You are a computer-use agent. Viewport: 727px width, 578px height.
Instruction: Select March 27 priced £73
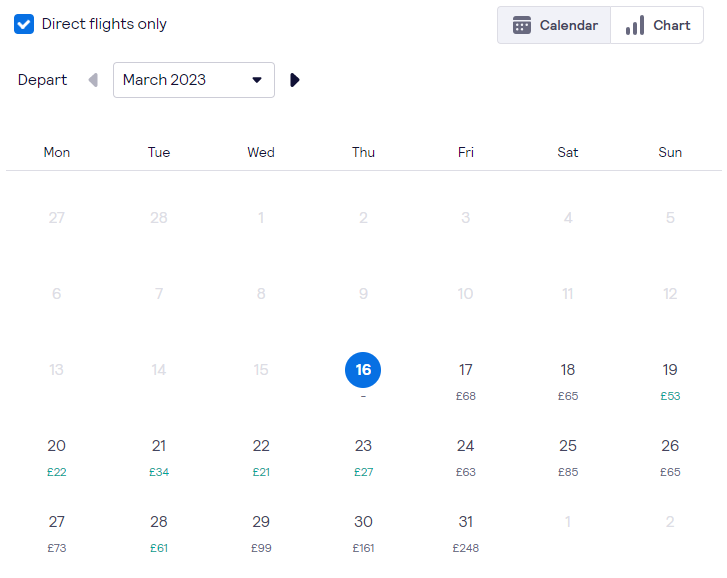(x=57, y=533)
